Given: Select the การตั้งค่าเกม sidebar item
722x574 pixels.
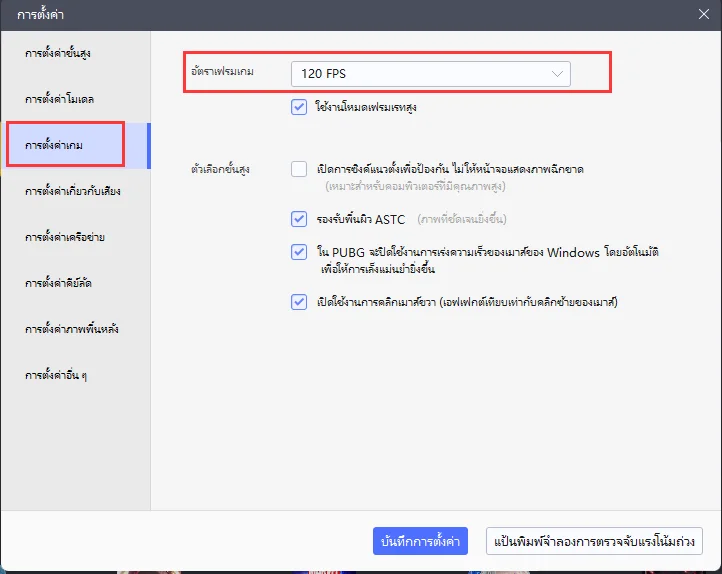Looking at the screenshot, I should (76, 145).
